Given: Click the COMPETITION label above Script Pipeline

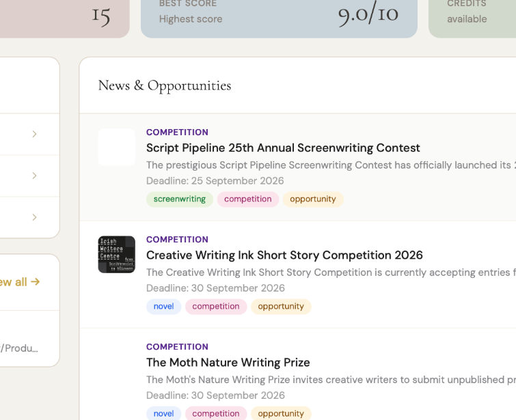Looking at the screenshot, I should coord(177,132).
